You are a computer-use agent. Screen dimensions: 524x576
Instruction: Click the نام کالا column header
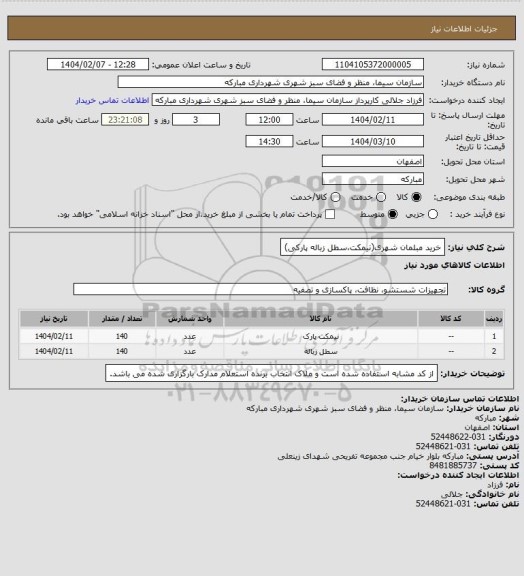click(320, 319)
